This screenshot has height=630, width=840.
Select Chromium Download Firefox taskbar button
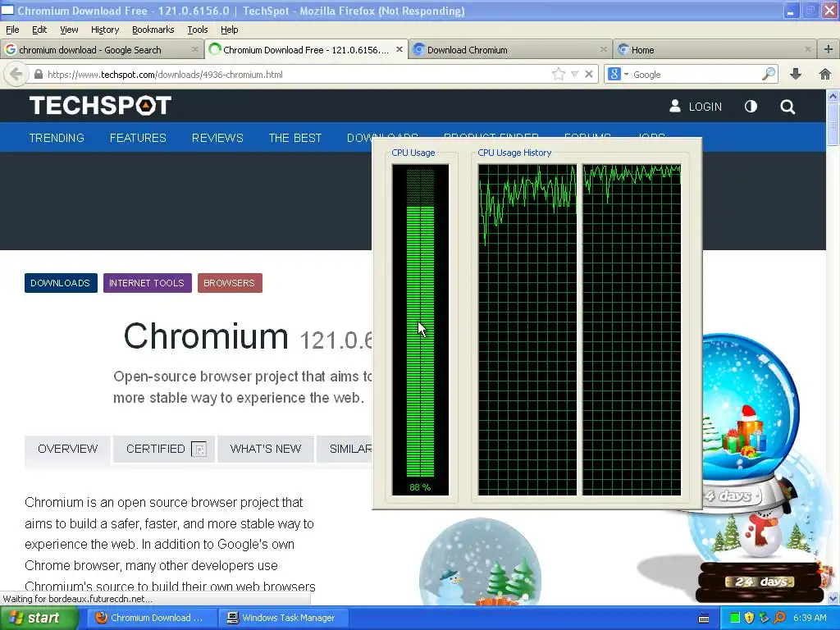(152, 618)
